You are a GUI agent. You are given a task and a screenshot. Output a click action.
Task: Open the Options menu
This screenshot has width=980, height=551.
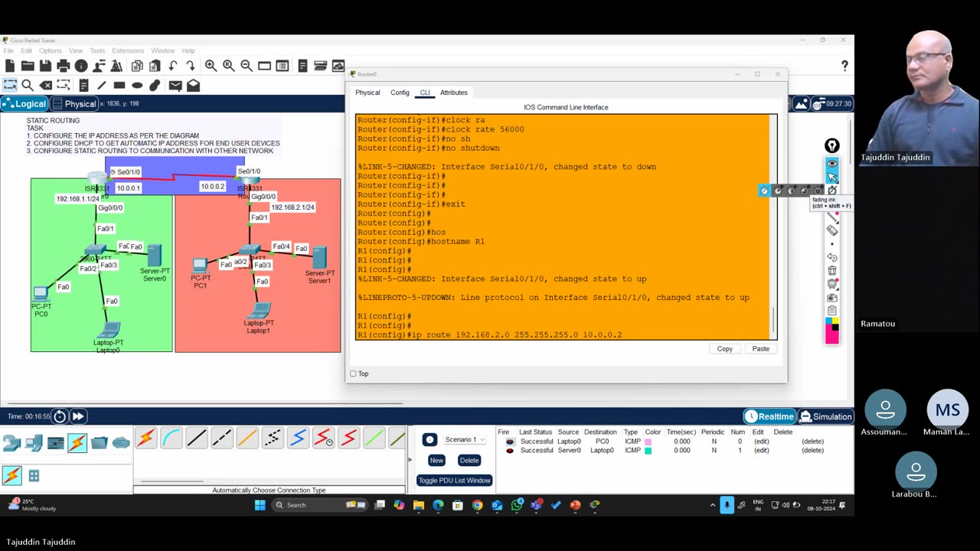click(50, 51)
